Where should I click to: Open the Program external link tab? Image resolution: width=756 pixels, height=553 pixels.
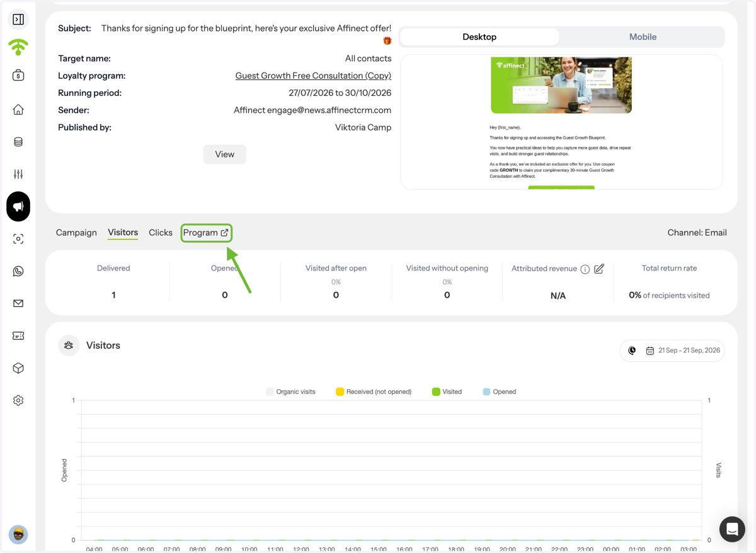[206, 233]
